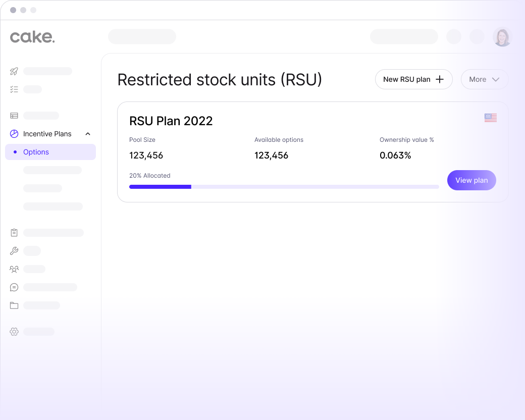
Task: Click the Incentive Plans sidebar entry
Action: coord(47,134)
